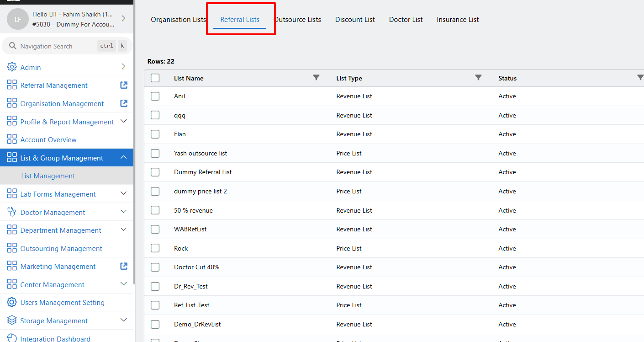
Task: Open the Insurance List tab
Action: 458,20
